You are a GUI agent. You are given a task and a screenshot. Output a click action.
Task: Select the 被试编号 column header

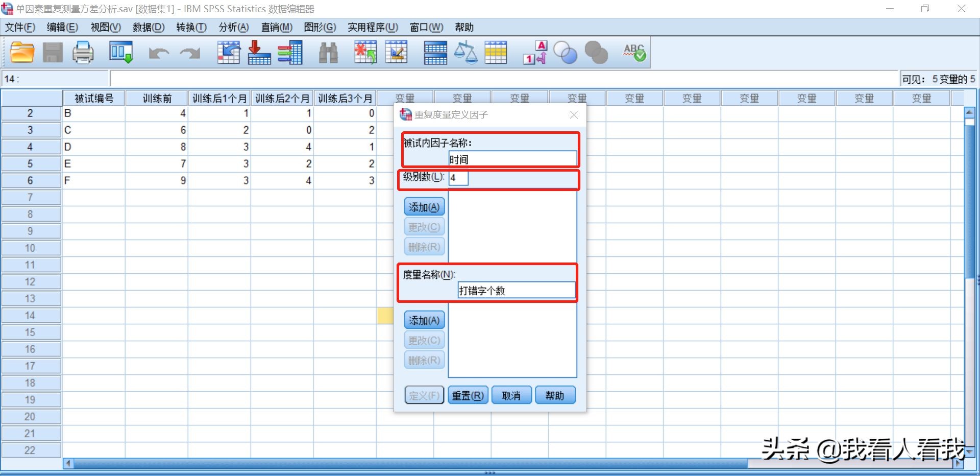tap(94, 98)
